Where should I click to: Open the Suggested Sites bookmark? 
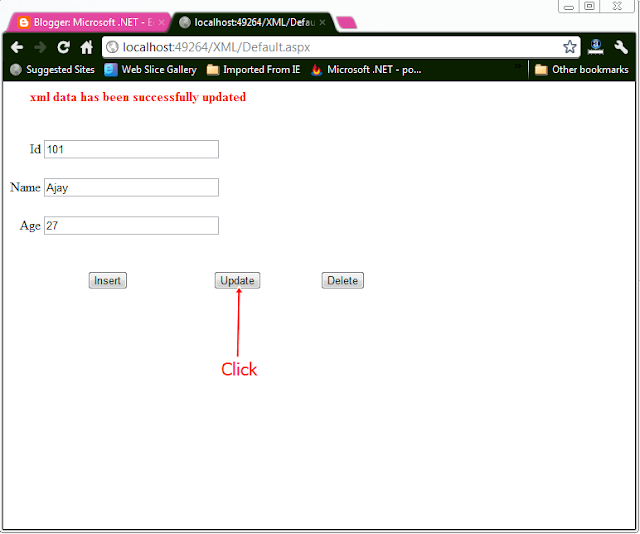[52, 70]
